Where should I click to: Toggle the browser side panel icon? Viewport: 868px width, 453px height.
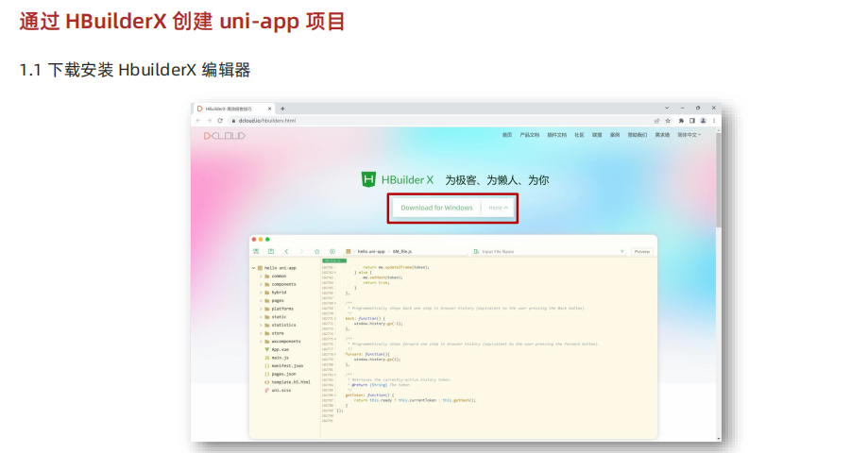[692, 121]
